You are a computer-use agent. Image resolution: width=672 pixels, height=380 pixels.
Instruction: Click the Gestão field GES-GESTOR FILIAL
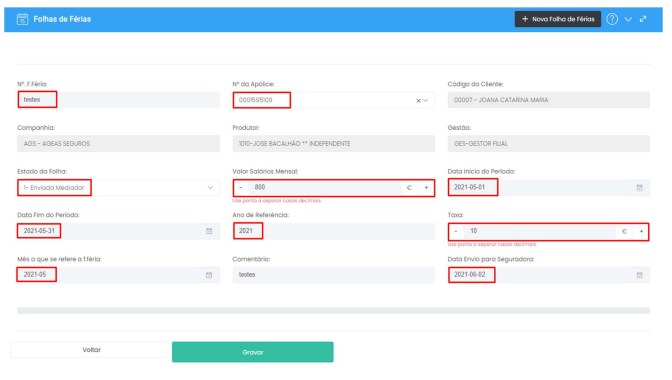point(549,144)
